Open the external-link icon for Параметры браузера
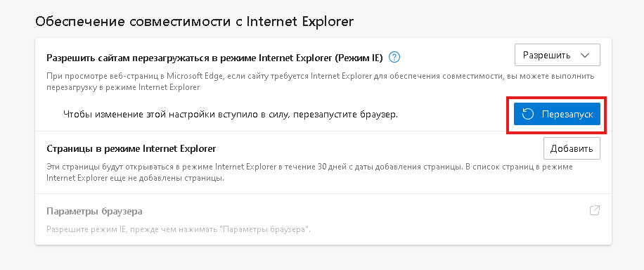644x270 pixels. pos(594,210)
